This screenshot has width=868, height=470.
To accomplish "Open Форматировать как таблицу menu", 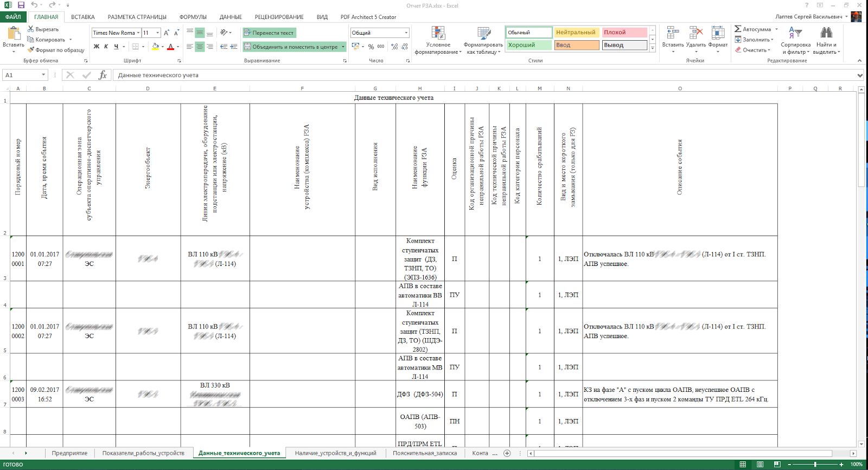I will pyautogui.click(x=483, y=41).
